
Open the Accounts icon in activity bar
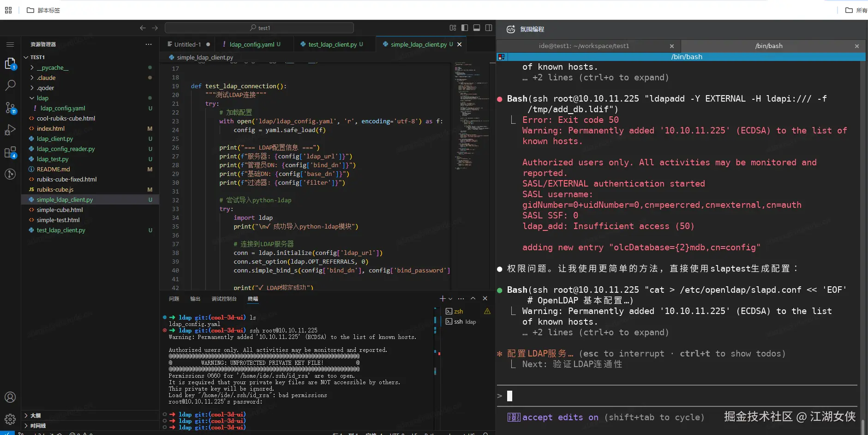tap(10, 397)
